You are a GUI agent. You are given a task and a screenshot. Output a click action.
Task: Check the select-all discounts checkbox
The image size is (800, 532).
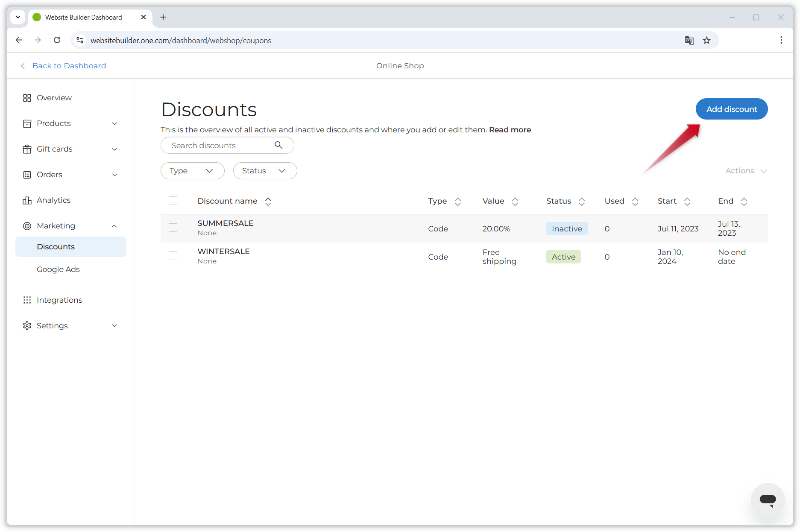point(173,201)
